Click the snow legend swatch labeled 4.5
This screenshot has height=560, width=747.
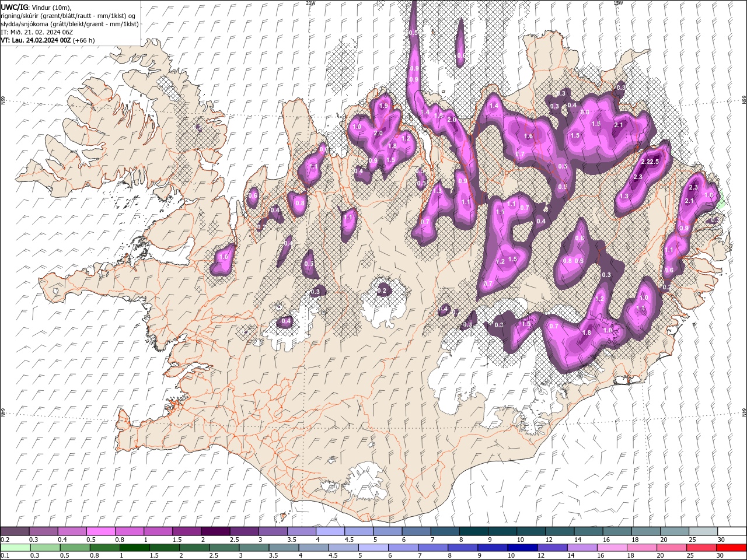click(358, 531)
